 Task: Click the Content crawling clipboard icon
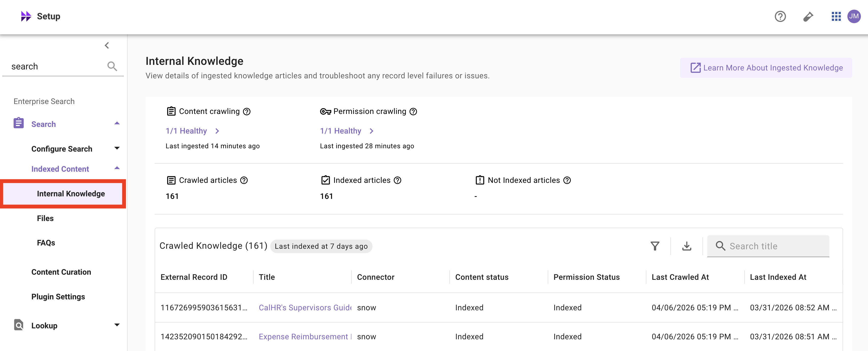tap(171, 111)
